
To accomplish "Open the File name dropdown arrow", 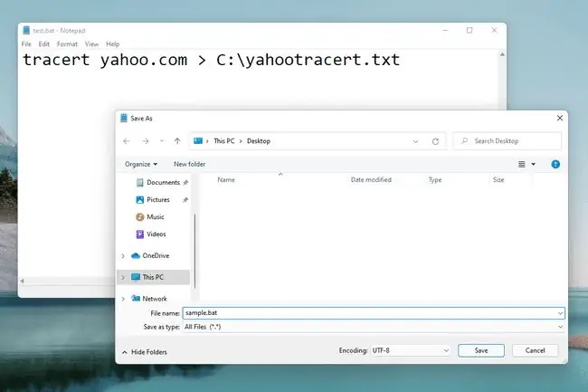I will click(560, 313).
